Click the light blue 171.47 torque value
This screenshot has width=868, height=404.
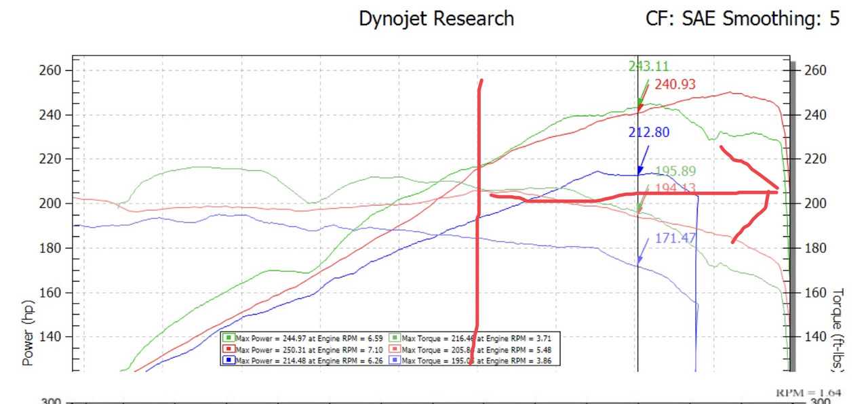pos(675,238)
